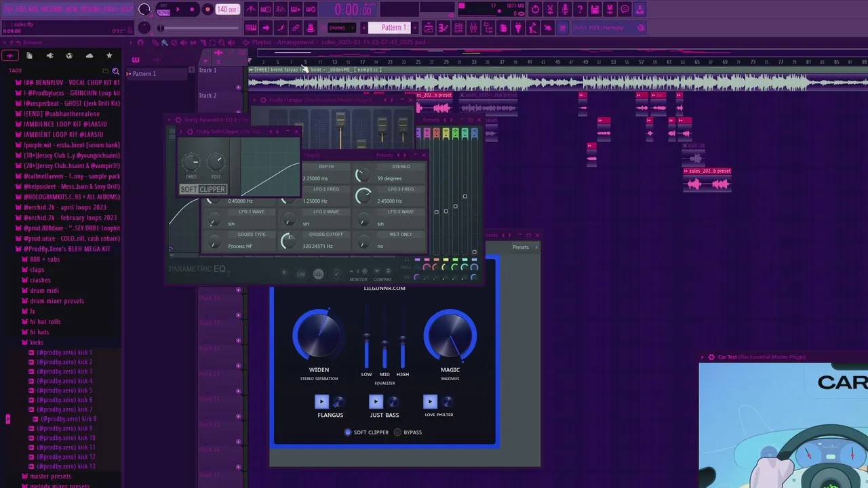
Task: Toggle HQ mode in Parametric EQ
Action: tap(318, 274)
